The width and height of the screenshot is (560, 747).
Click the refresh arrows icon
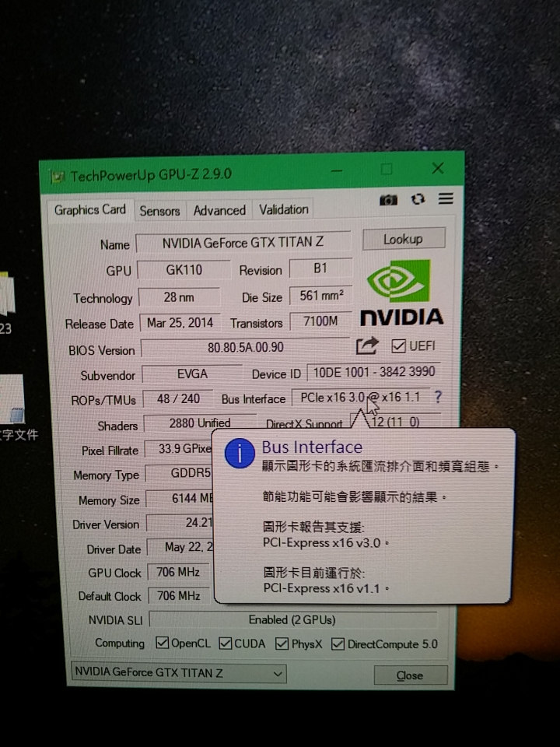(x=418, y=199)
